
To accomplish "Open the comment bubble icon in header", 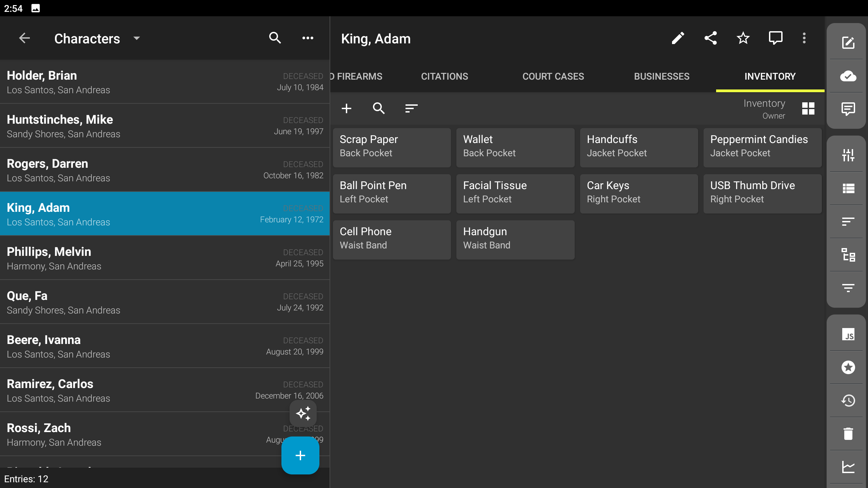I will point(775,38).
